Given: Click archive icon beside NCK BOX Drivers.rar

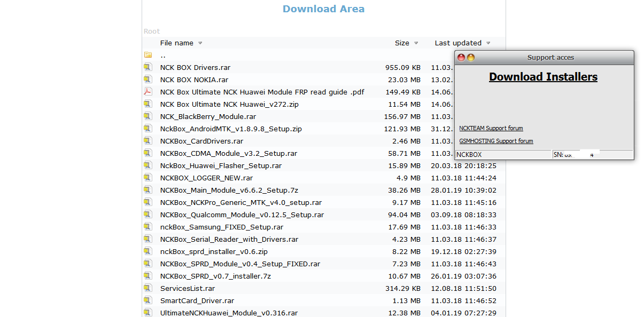Looking at the screenshot, I should pos(148,67).
